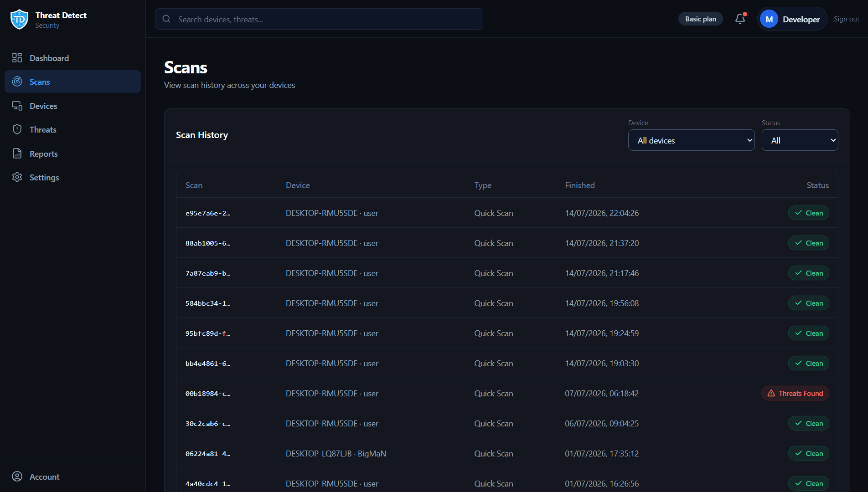Screen dimensions: 868x492
Task: Go to Devices in sidebar
Action: pos(72,106)
